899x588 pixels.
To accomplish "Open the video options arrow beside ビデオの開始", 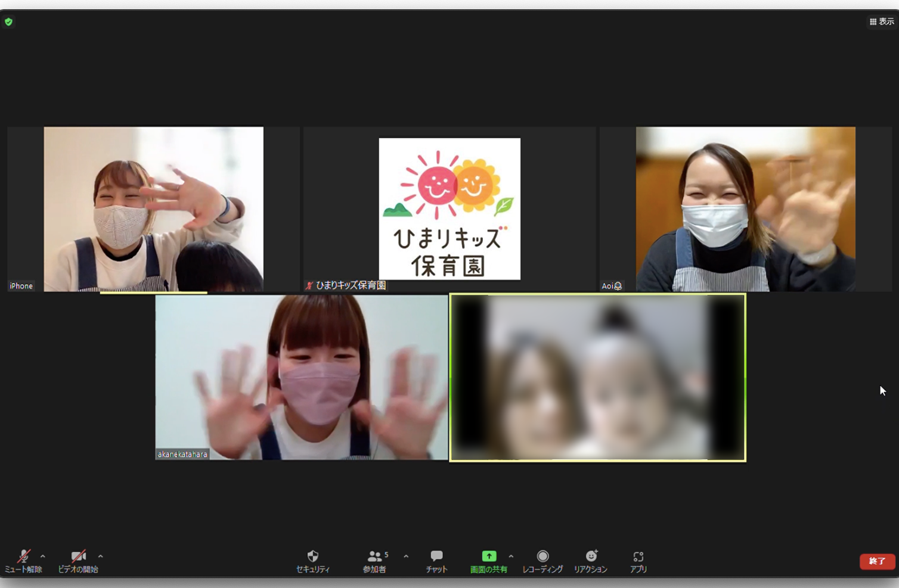I will click(x=101, y=556).
